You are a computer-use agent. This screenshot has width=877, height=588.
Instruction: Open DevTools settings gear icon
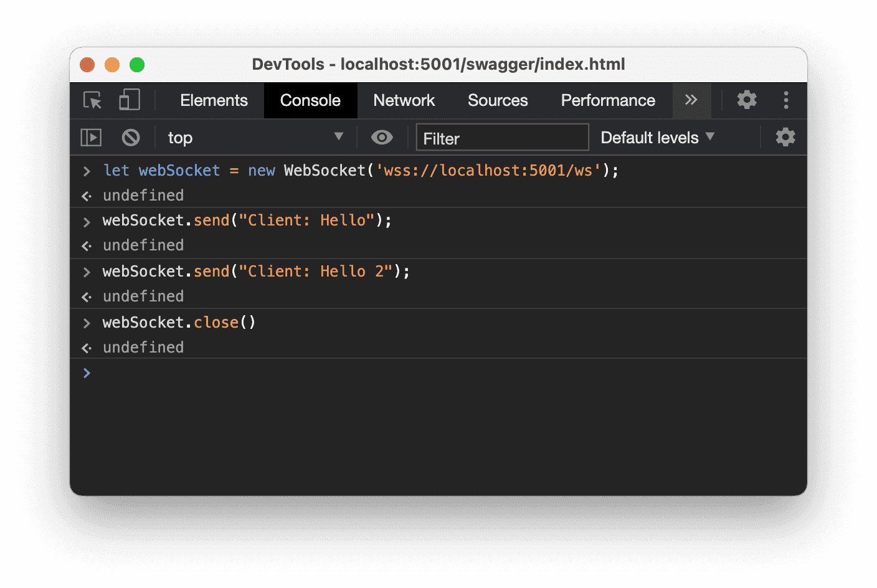click(746, 100)
